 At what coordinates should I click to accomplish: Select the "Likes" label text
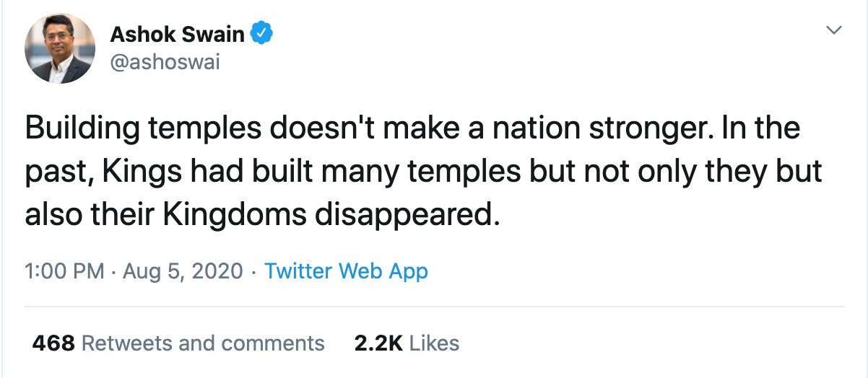point(434,343)
